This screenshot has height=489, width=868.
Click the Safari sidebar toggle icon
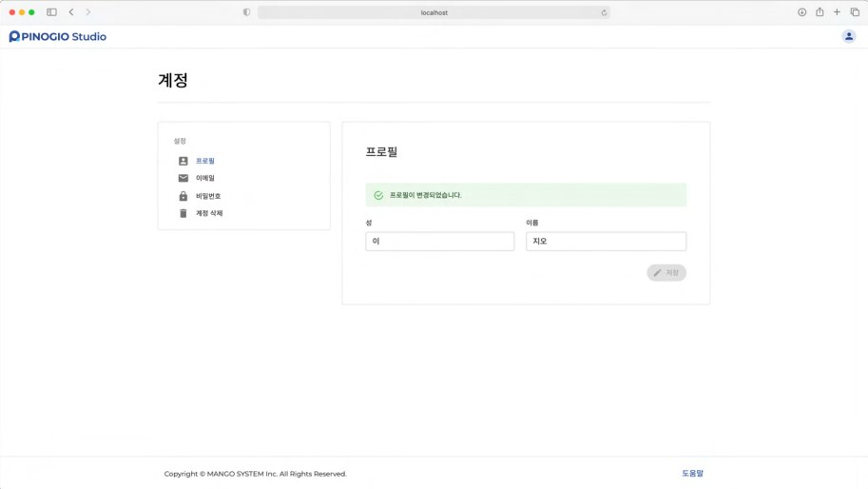tap(51, 12)
